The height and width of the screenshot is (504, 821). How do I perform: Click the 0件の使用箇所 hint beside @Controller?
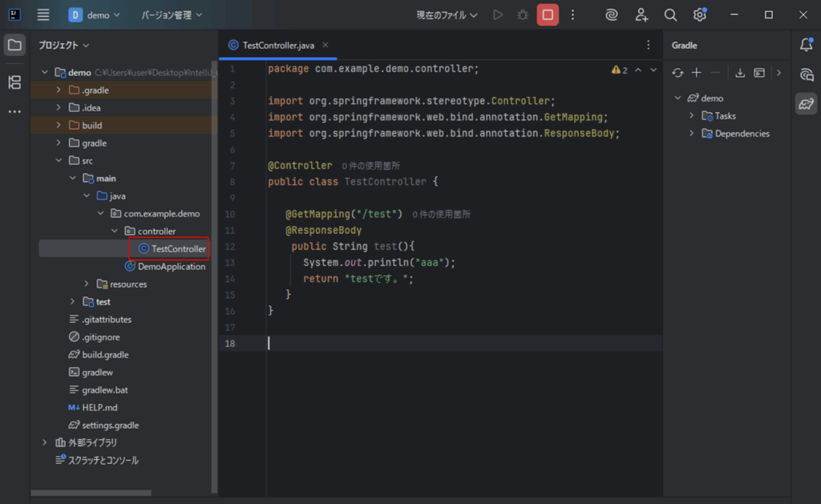pyautogui.click(x=370, y=166)
